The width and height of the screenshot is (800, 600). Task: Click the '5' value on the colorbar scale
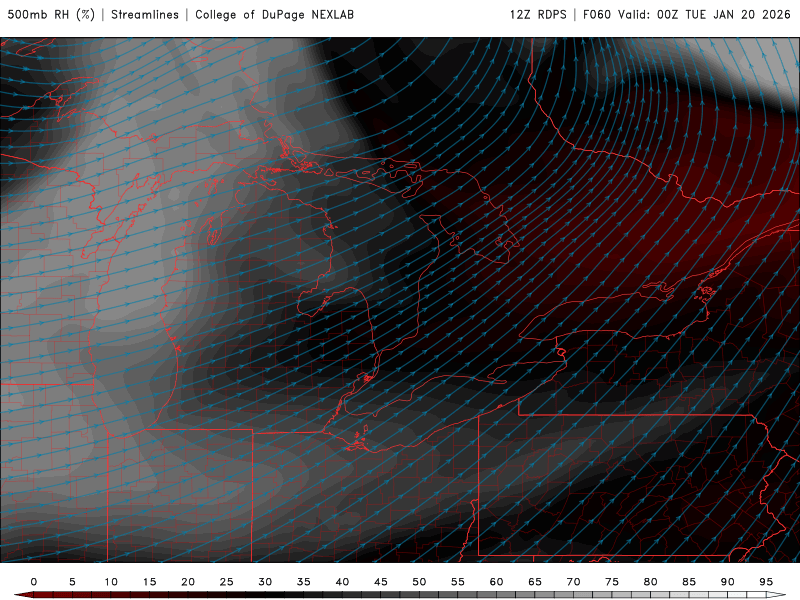(x=72, y=582)
